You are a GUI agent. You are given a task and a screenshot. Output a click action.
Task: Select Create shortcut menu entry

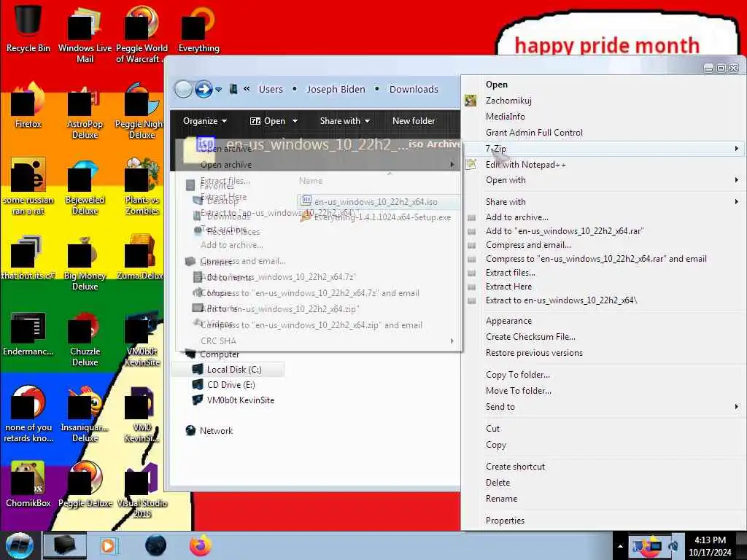coord(515,467)
